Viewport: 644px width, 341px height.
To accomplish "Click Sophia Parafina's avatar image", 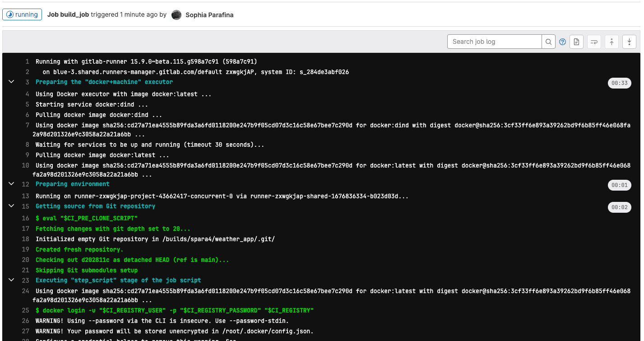I will click(x=176, y=15).
